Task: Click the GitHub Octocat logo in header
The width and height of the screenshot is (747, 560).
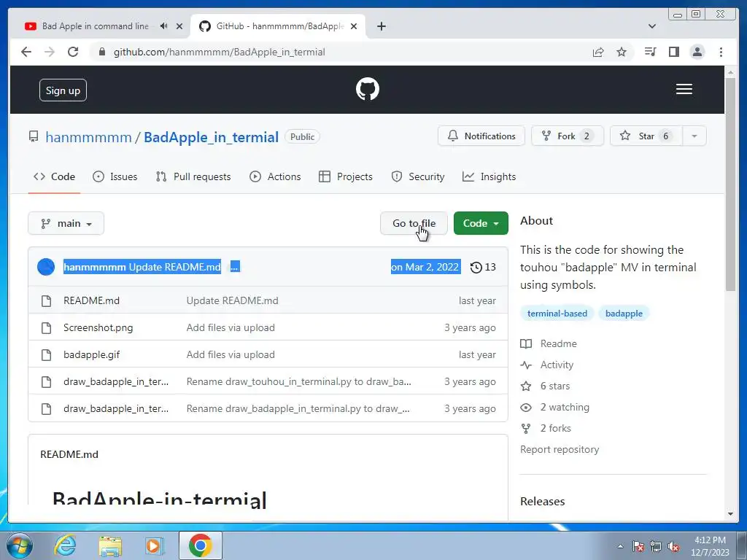Action: (x=368, y=89)
